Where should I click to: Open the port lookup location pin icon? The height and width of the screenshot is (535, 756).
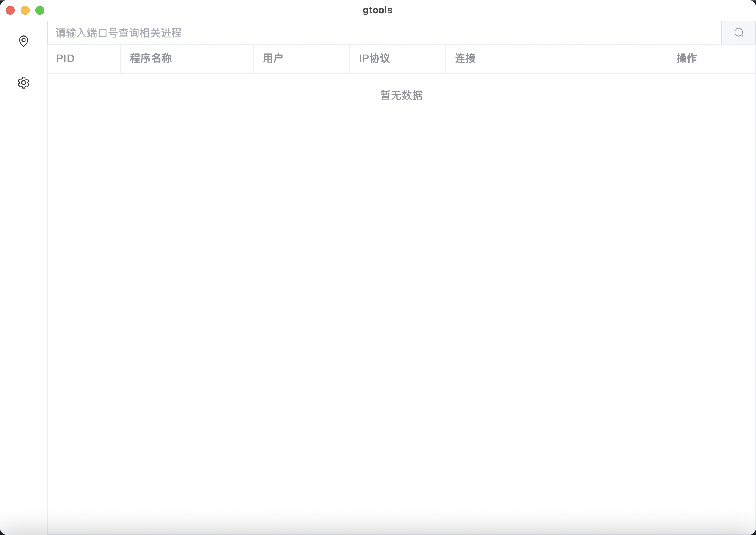[24, 41]
